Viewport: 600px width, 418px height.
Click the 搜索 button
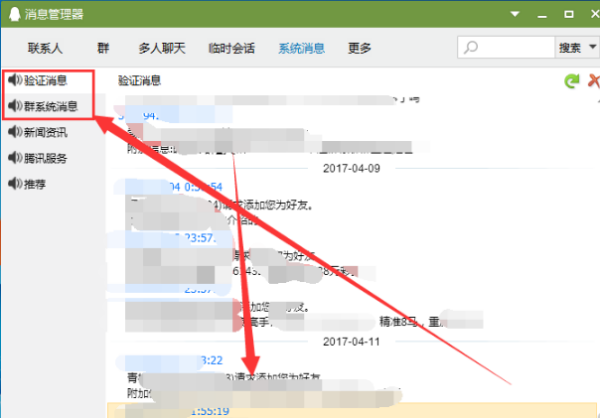pyautogui.click(x=570, y=48)
